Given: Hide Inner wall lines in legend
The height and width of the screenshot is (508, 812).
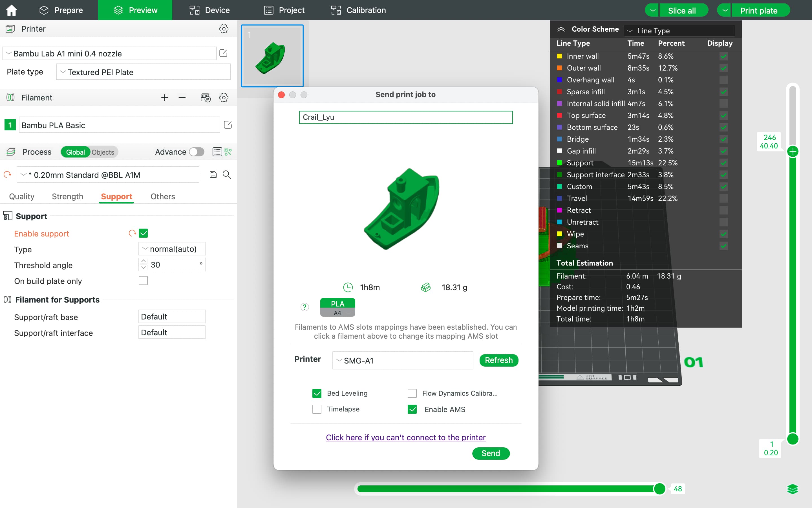Looking at the screenshot, I should pos(724,56).
